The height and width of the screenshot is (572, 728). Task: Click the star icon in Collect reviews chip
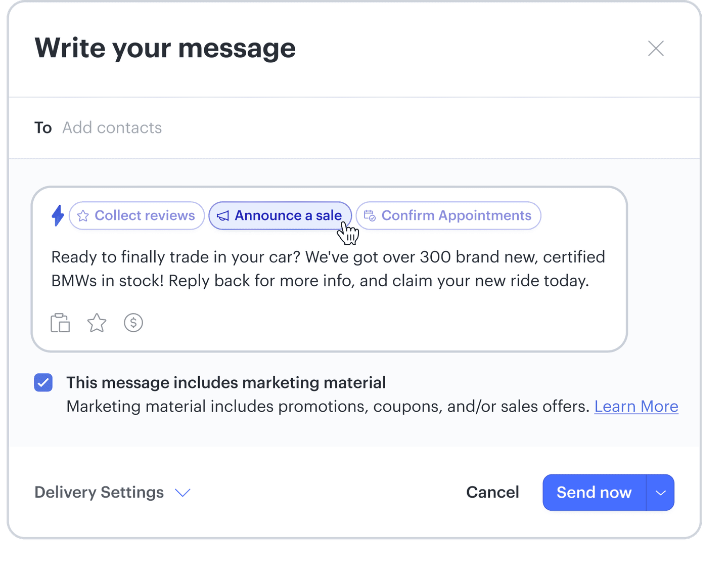(x=83, y=216)
